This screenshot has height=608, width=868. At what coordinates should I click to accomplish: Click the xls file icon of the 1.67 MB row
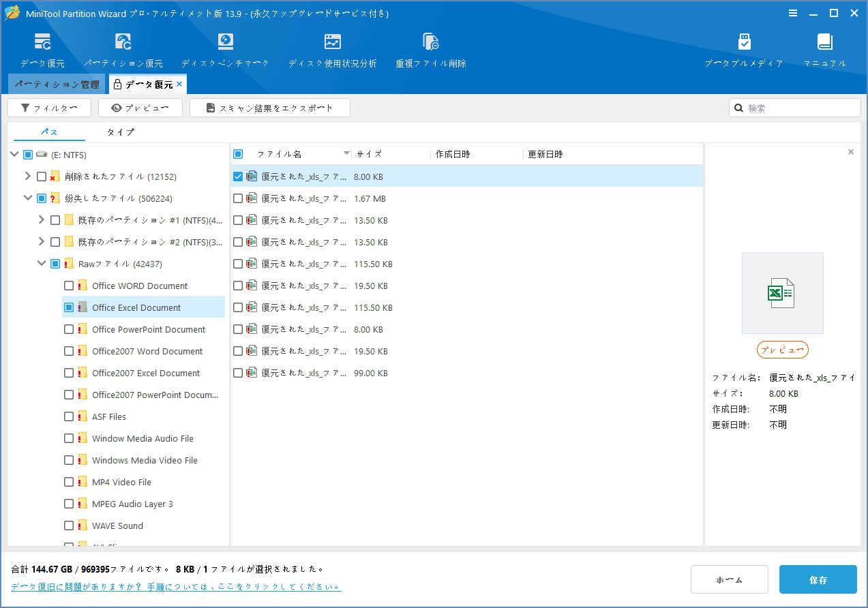[252, 198]
